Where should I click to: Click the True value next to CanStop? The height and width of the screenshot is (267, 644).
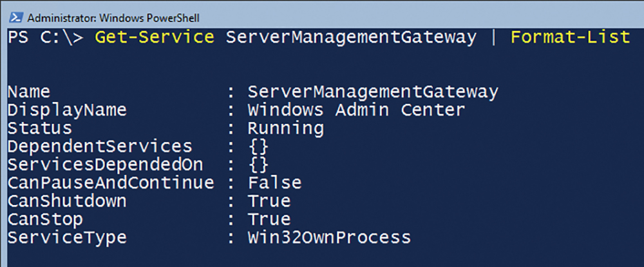click(x=269, y=219)
